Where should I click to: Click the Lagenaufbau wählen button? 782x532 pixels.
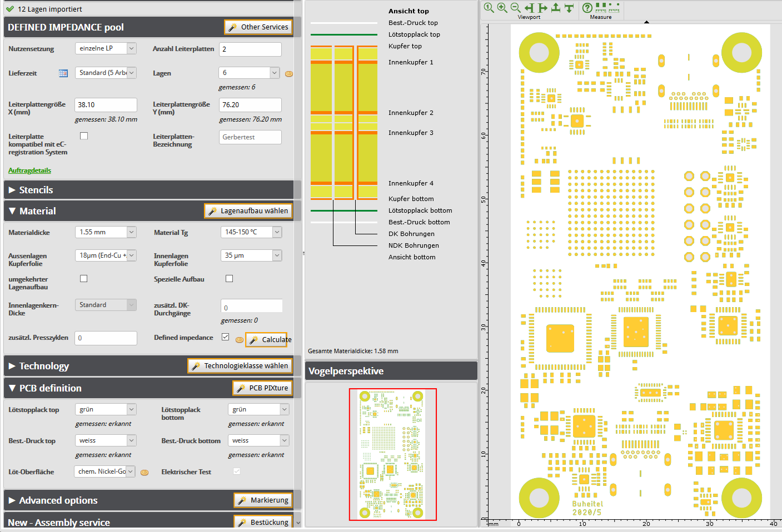pos(248,211)
